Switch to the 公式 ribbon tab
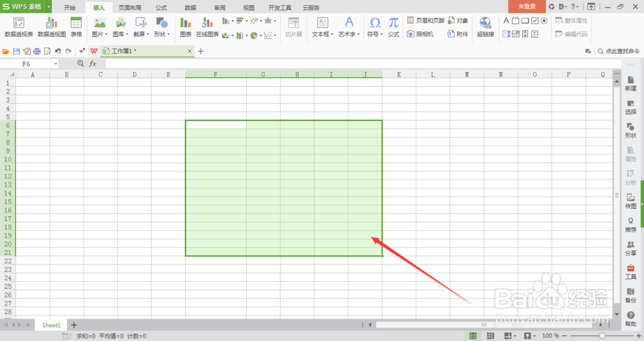The width and height of the screenshot is (644, 341). [161, 7]
